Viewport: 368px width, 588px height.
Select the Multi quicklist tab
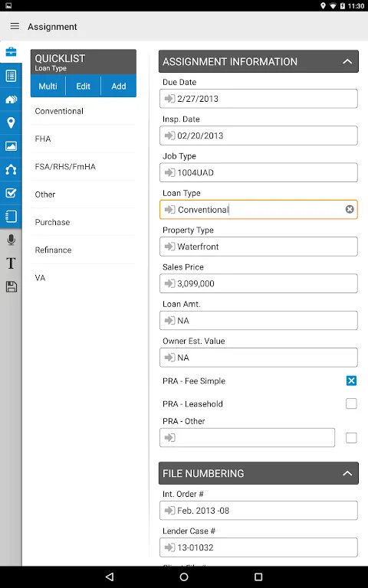48,86
